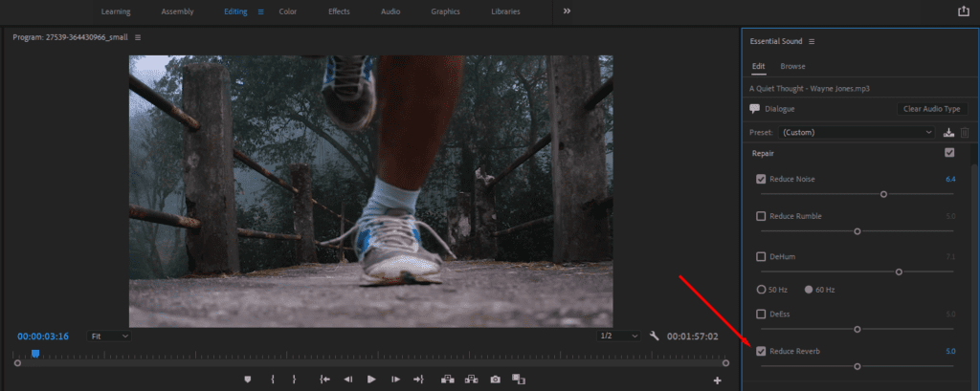Click the blue playhead on the time ruler
The image size is (980, 391).
pyautogui.click(x=35, y=354)
